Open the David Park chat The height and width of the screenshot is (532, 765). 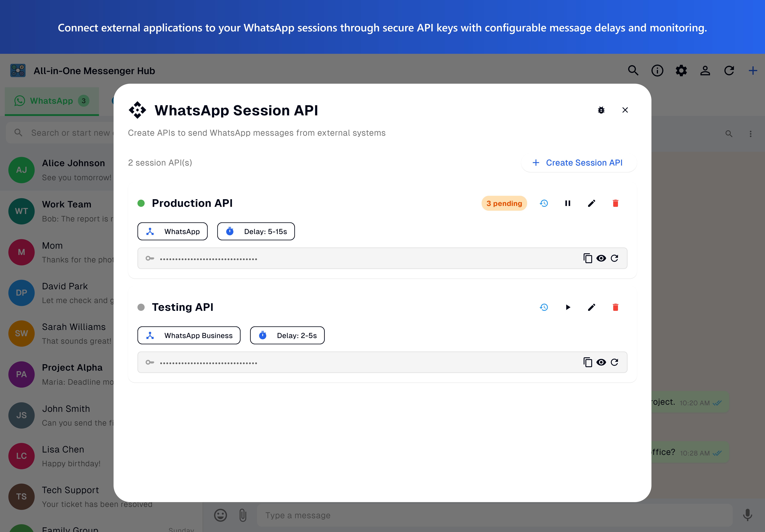click(x=57, y=293)
